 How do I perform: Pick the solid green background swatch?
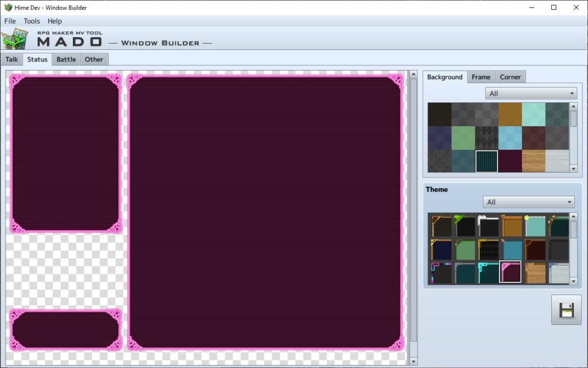click(x=463, y=138)
